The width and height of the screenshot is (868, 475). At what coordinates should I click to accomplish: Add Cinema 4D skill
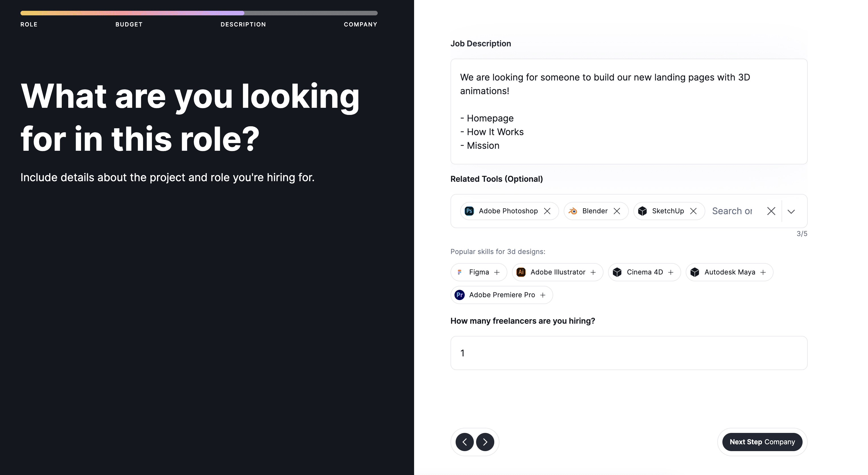(644, 272)
